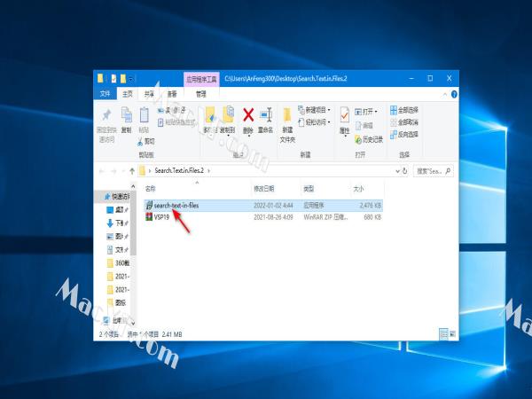Click the Move to folder icon
Image resolution: width=532 pixels, height=399 pixels.
(210, 114)
